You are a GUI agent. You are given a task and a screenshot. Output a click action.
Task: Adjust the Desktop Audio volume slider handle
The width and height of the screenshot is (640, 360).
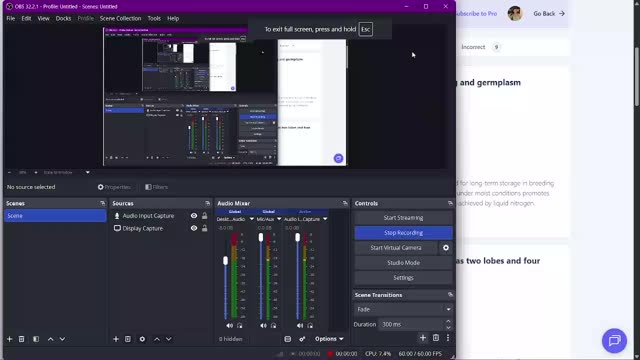click(225, 260)
